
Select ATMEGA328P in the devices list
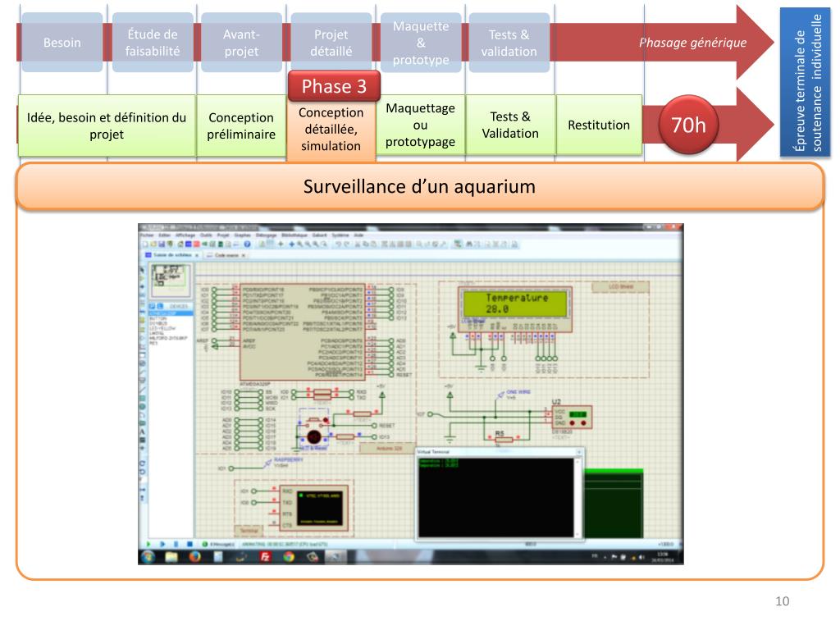[x=169, y=313]
